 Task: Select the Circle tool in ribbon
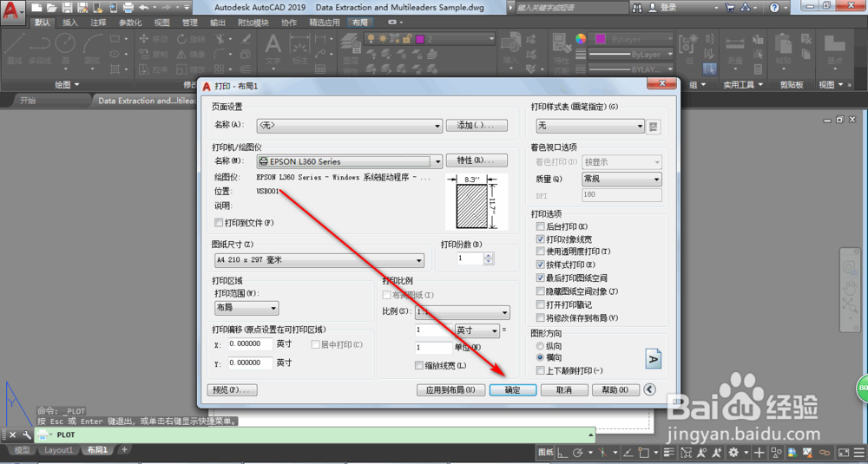65,49
